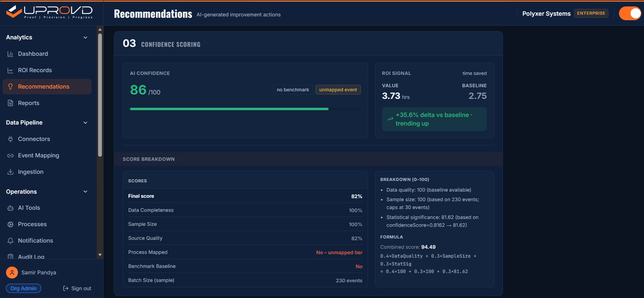Click the AI Tools robot icon
Viewport: 644px width, 298px height.
coord(10,208)
